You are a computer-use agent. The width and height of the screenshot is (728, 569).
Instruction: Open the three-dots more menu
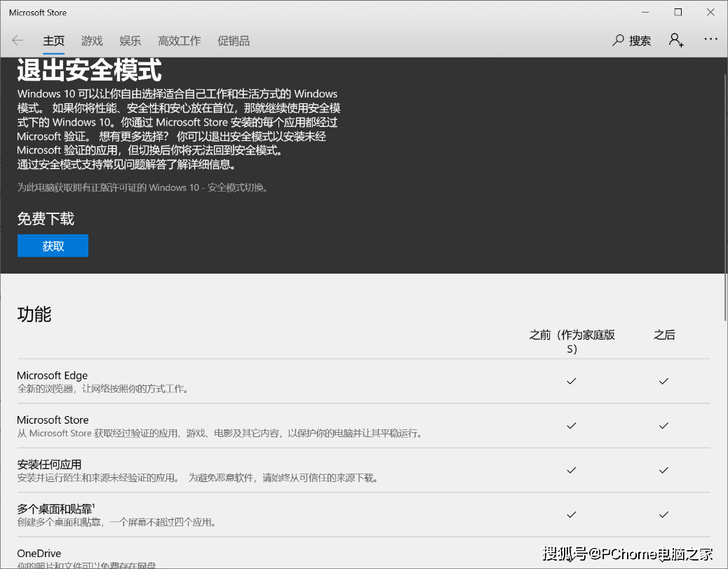[x=710, y=41]
